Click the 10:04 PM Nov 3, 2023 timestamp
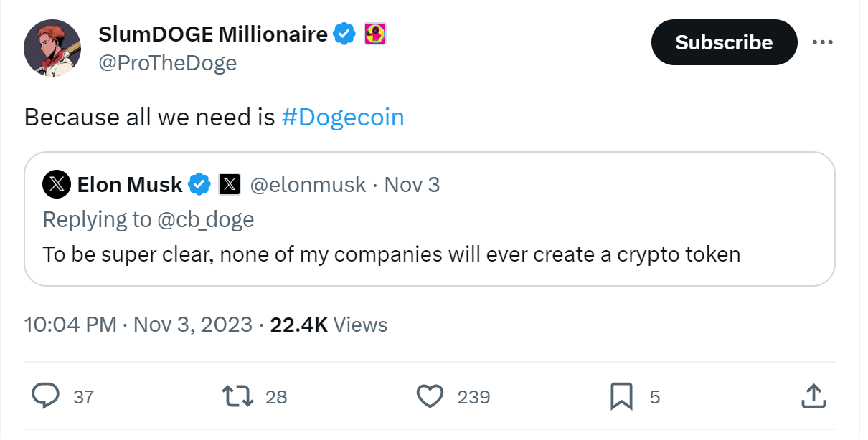868x440 pixels. (x=138, y=325)
